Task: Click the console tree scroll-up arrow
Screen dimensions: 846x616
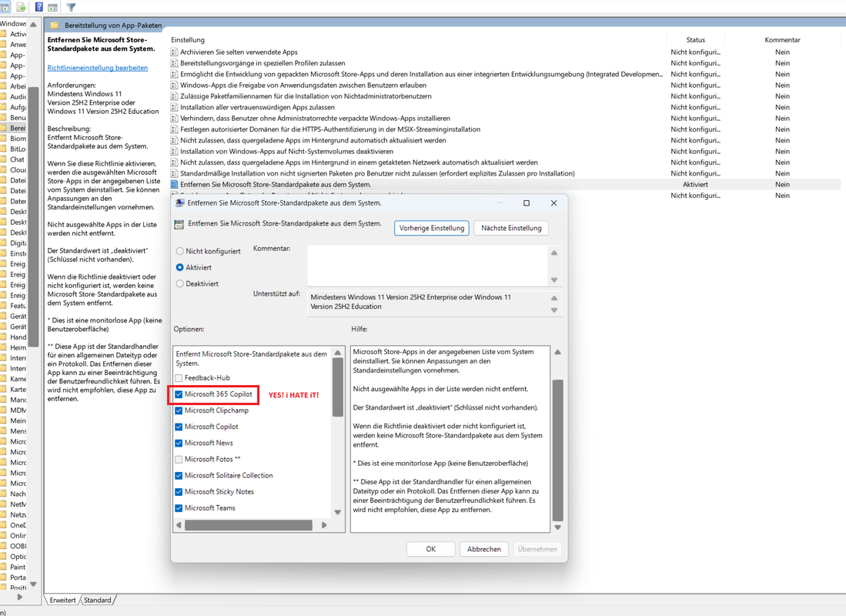Action: point(33,25)
